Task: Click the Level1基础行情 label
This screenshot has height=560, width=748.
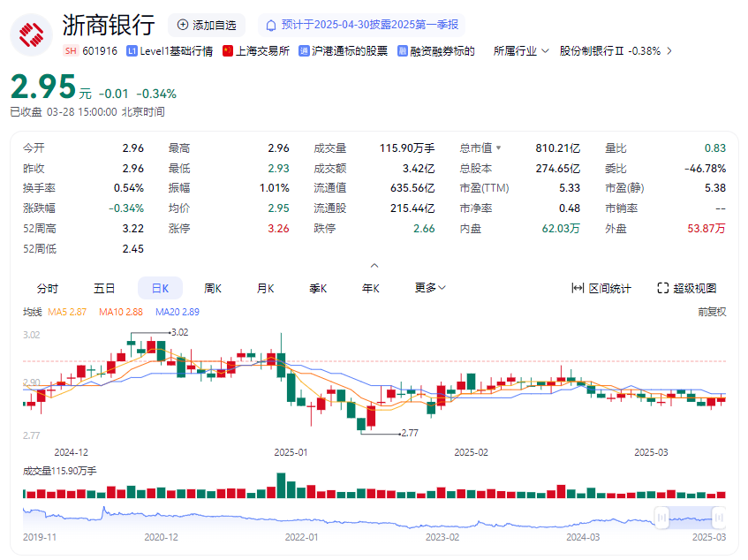Action: [x=177, y=51]
